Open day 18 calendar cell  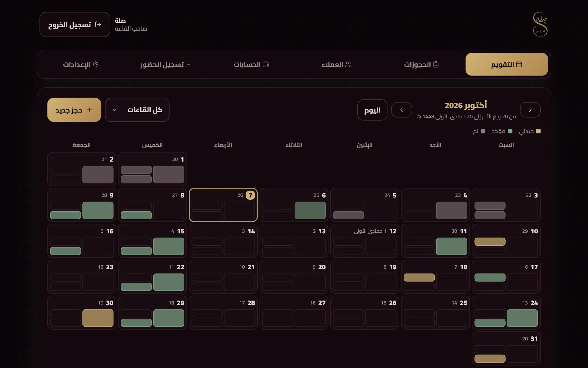click(x=435, y=277)
